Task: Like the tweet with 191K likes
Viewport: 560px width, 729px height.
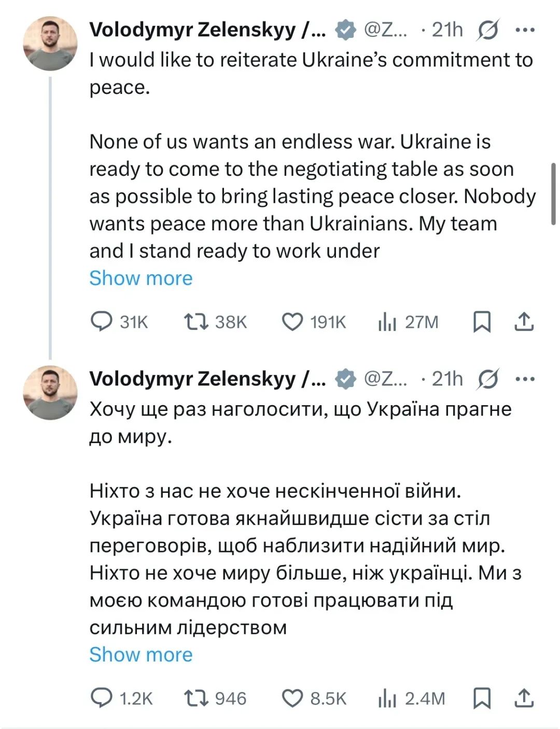Action: point(292,321)
